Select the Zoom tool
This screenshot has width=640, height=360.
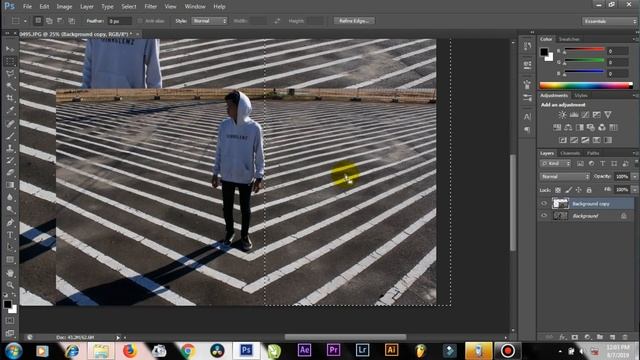(x=10, y=285)
